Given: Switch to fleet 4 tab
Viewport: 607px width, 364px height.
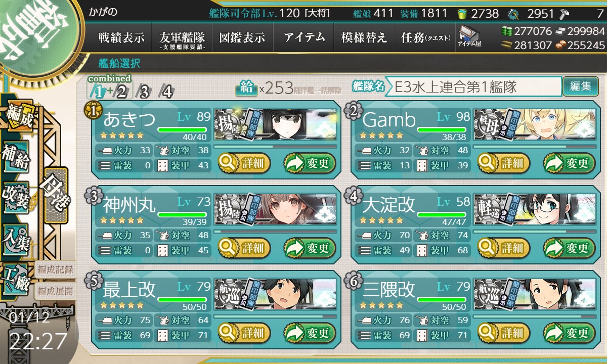Looking at the screenshot, I should (x=166, y=91).
